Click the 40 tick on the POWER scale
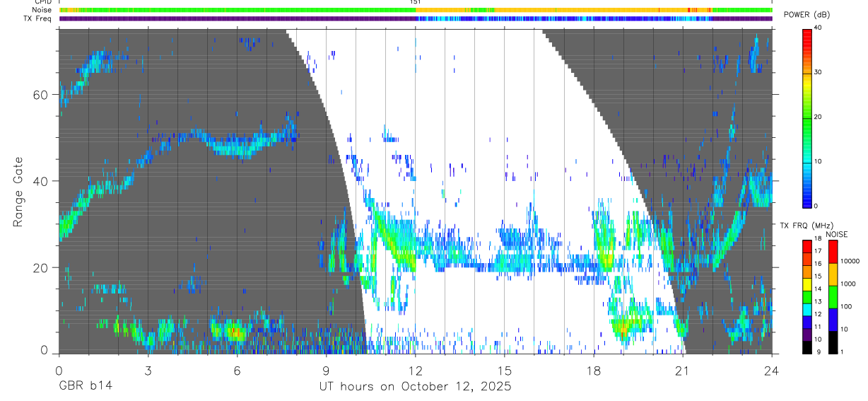The image size is (868, 401). click(819, 29)
